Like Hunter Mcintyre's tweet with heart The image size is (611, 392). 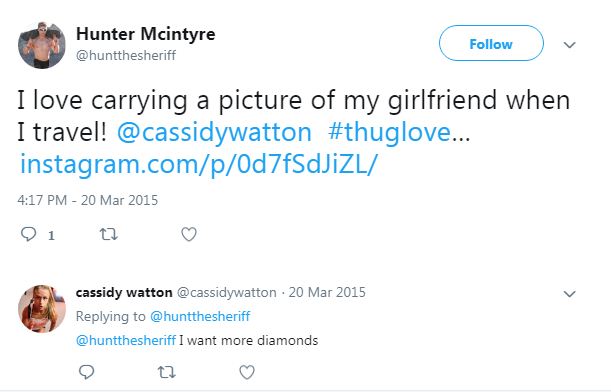(x=189, y=234)
